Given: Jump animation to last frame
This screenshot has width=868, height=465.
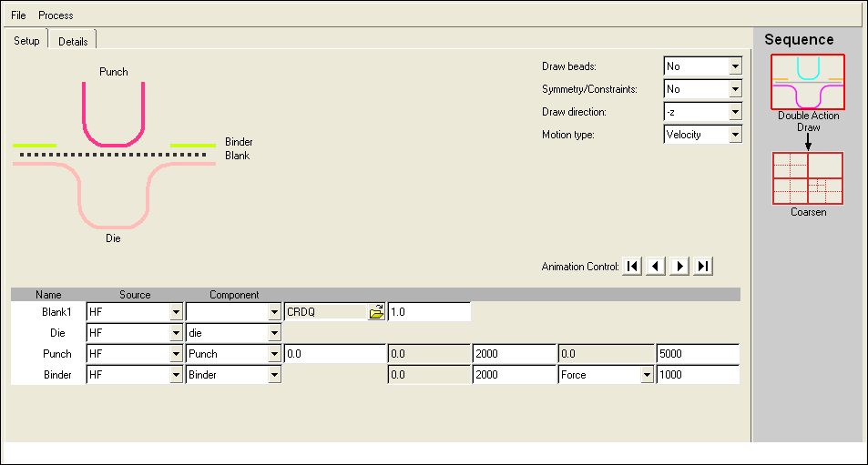Looking at the screenshot, I should 702,267.
